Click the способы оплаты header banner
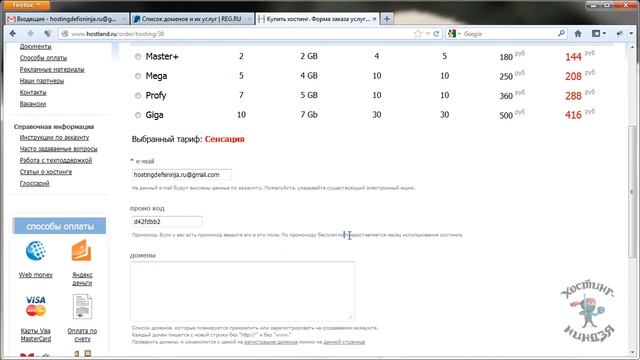 (60, 226)
